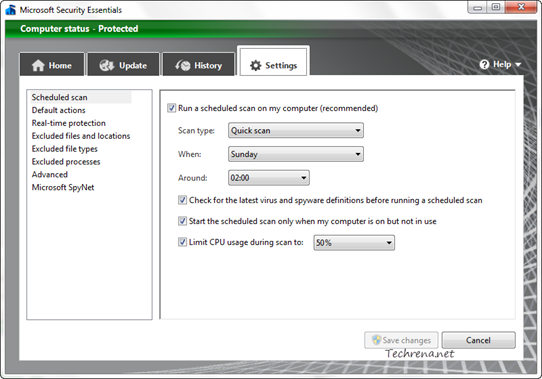Click the Around: label
Viewport: 542px width, 379px height.
193,178
